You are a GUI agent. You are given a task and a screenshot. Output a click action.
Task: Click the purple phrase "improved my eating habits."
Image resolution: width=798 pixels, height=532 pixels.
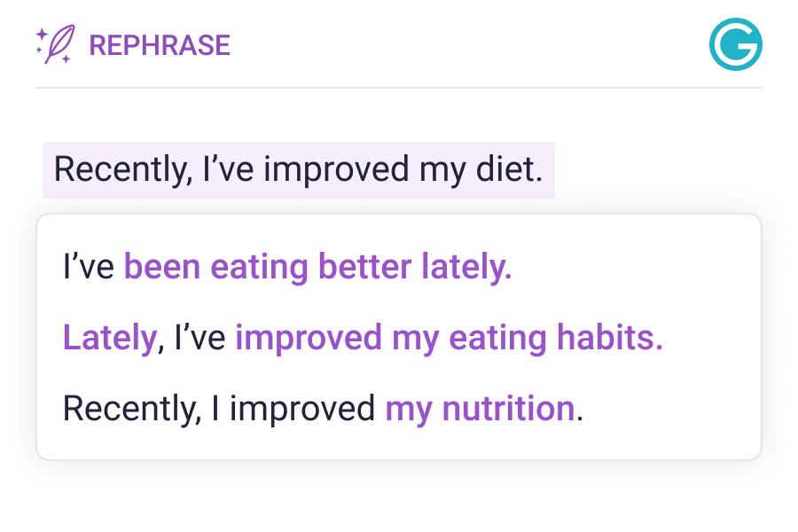point(449,338)
